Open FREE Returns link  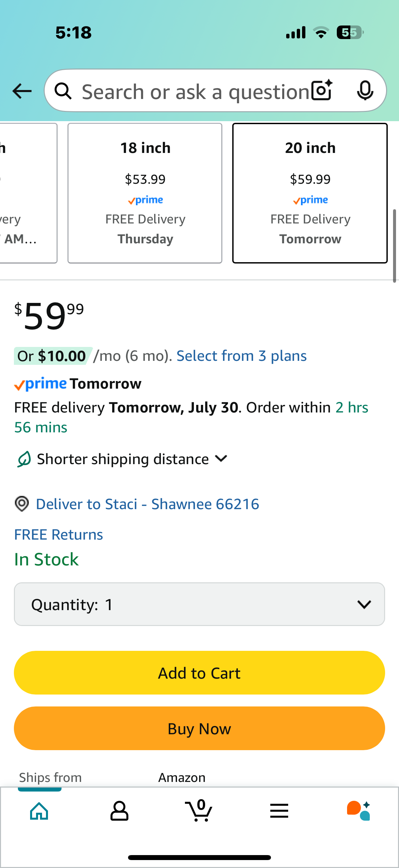coord(58,534)
